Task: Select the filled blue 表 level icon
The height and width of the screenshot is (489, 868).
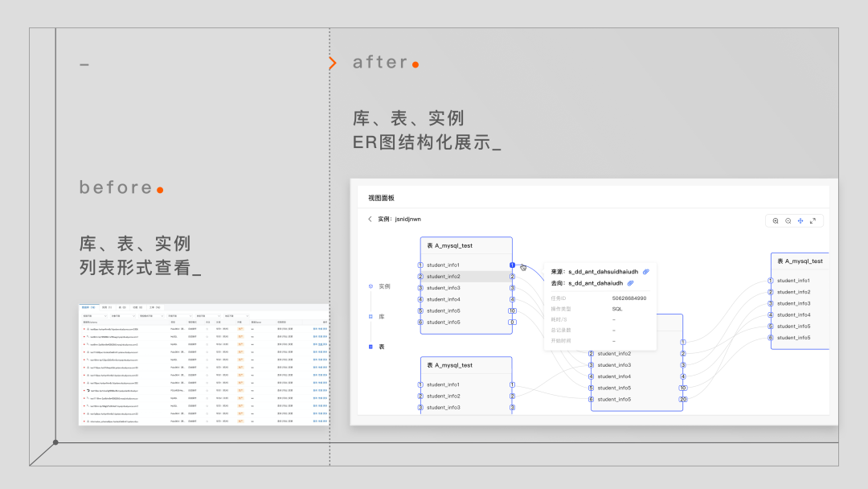Action: (371, 347)
